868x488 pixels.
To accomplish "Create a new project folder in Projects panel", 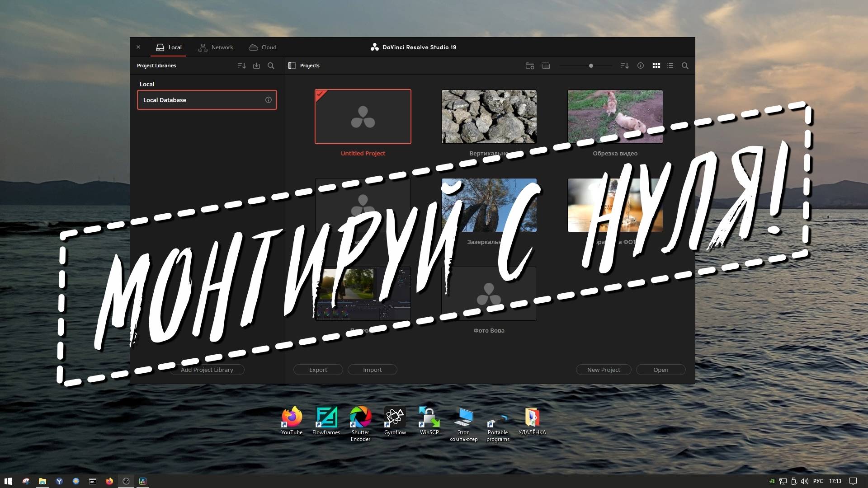I will pos(529,66).
